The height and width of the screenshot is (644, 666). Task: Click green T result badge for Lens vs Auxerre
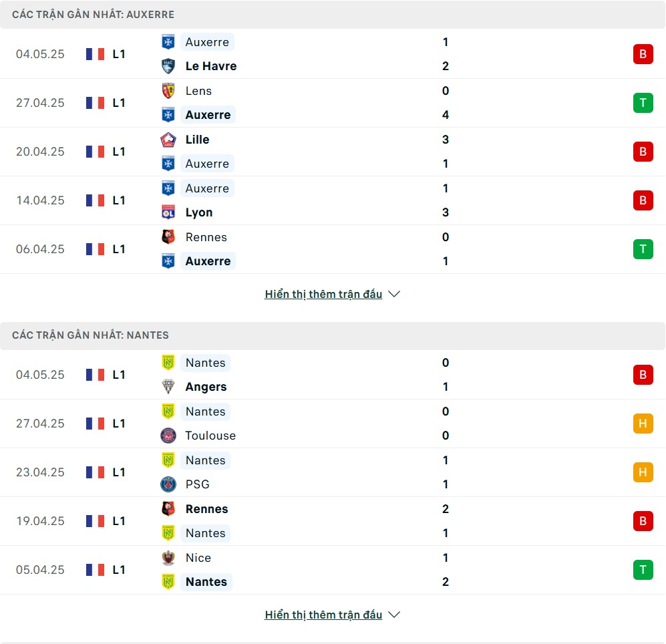coord(643,103)
